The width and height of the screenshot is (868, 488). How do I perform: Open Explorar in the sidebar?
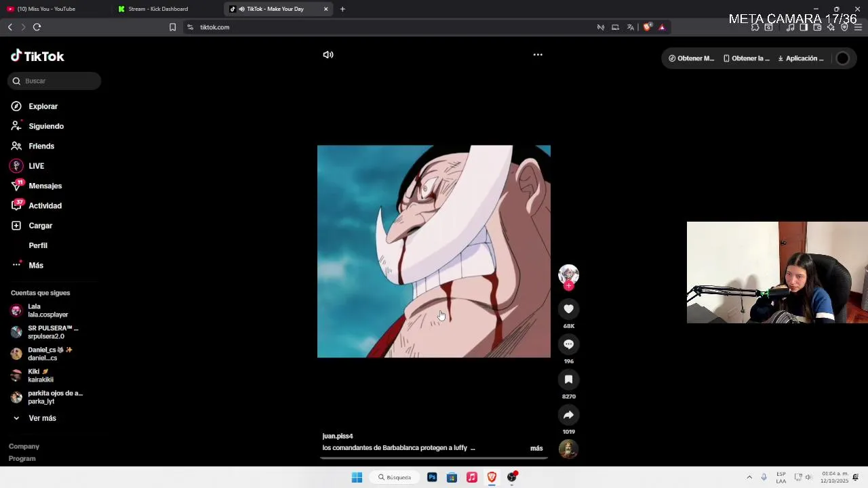pyautogui.click(x=43, y=106)
